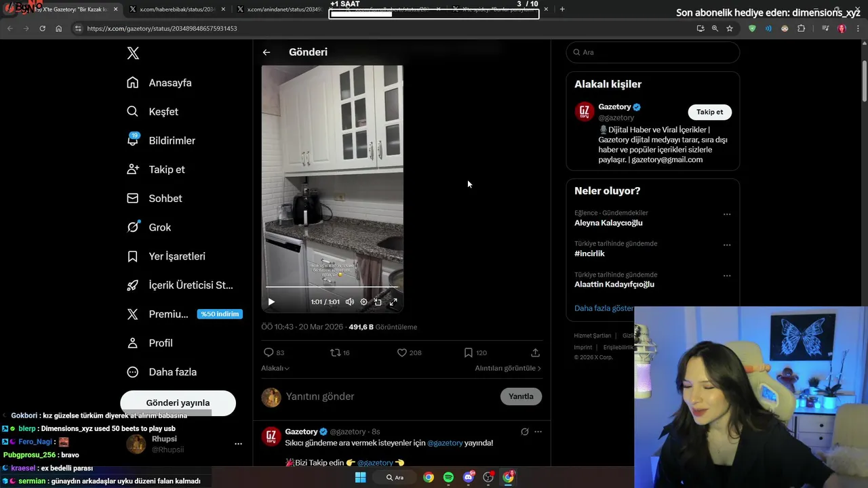
Task: Click the address bar URL
Action: tap(162, 28)
